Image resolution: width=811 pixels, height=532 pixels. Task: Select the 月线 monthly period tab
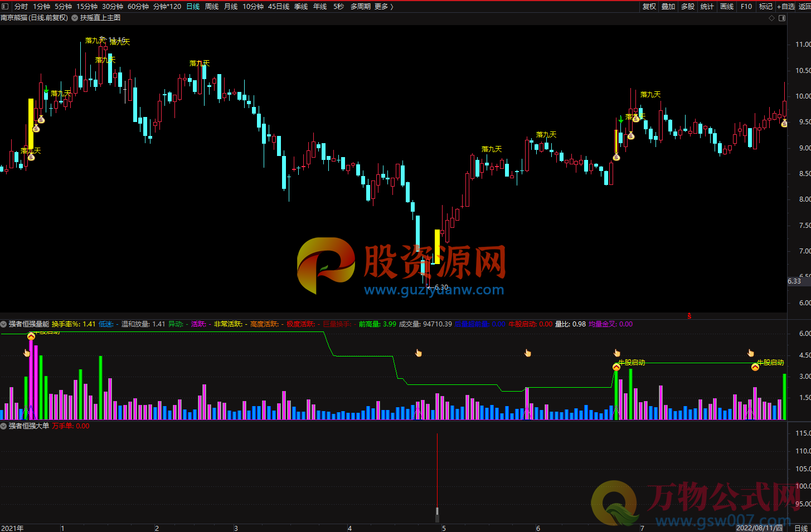(x=231, y=6)
